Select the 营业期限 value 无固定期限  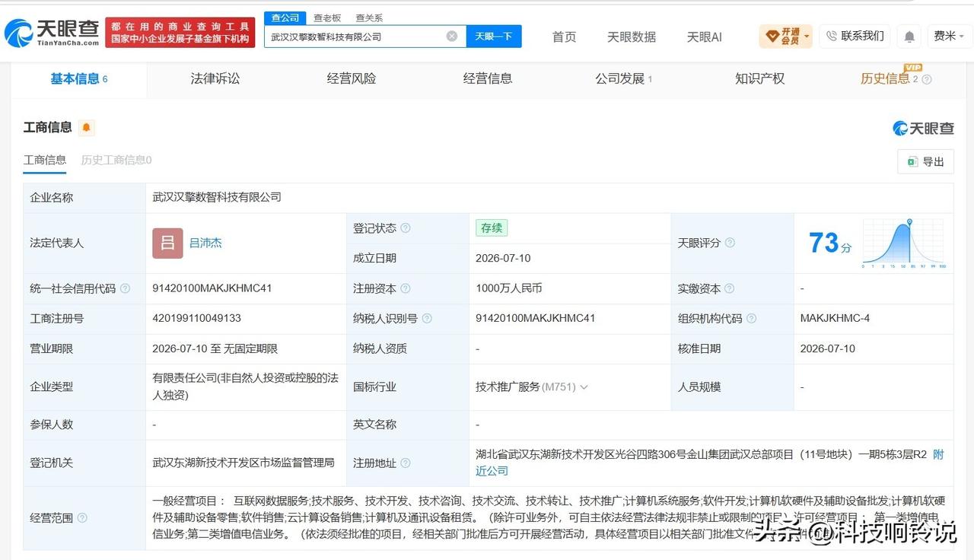click(251, 348)
